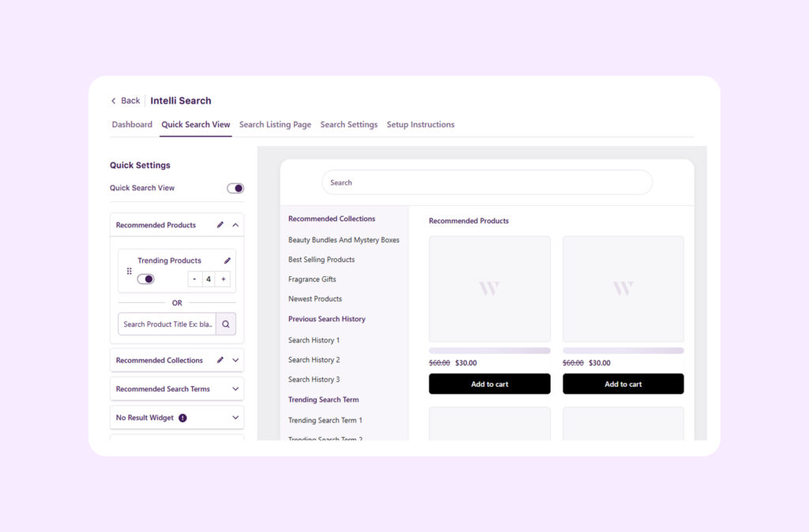Click the pencil icon for Recommended Collections
Image resolution: width=809 pixels, height=532 pixels.
coord(221,360)
